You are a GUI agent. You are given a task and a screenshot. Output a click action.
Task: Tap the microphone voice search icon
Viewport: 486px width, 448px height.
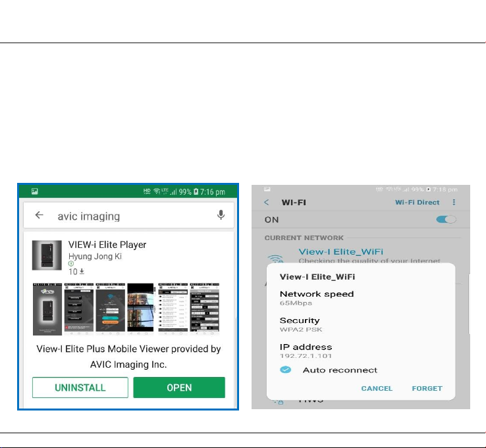(x=221, y=215)
